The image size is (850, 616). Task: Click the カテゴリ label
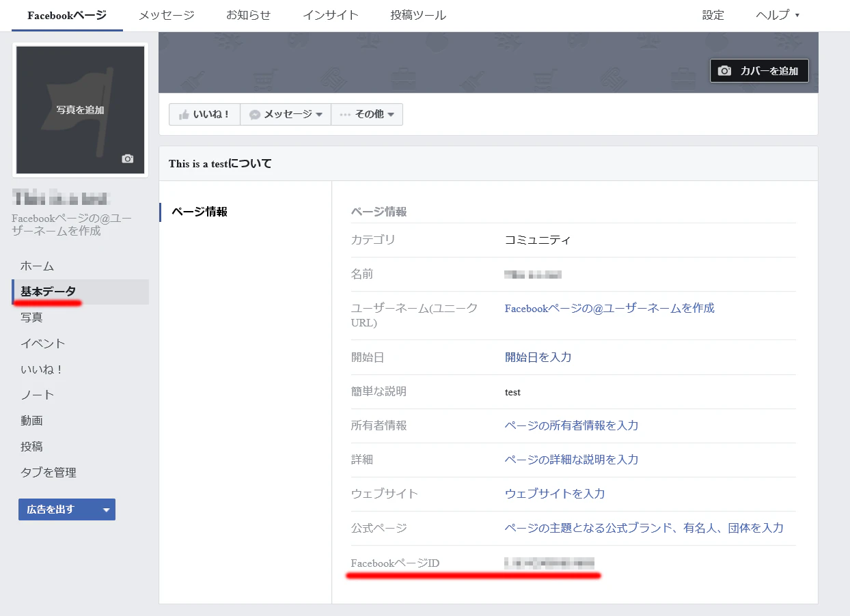tap(373, 240)
